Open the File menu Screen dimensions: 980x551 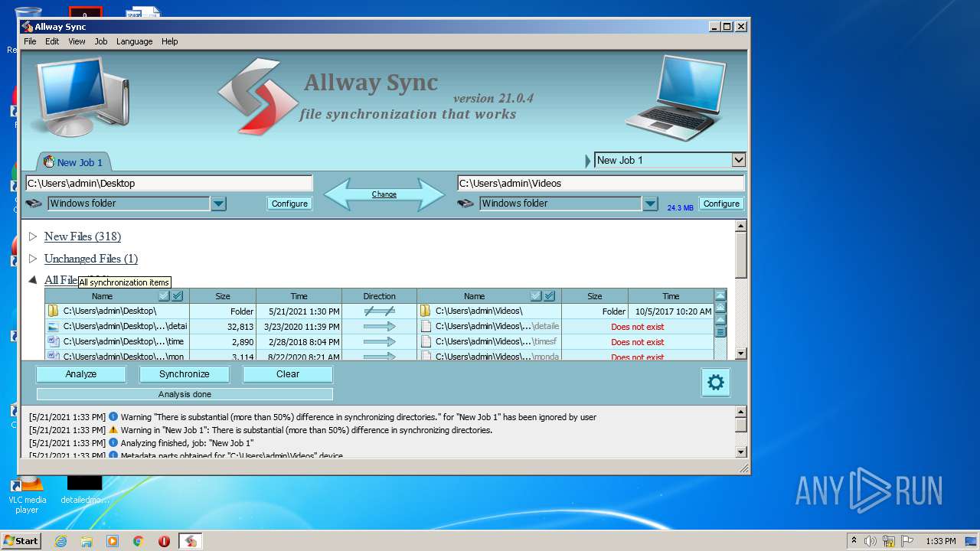30,41
